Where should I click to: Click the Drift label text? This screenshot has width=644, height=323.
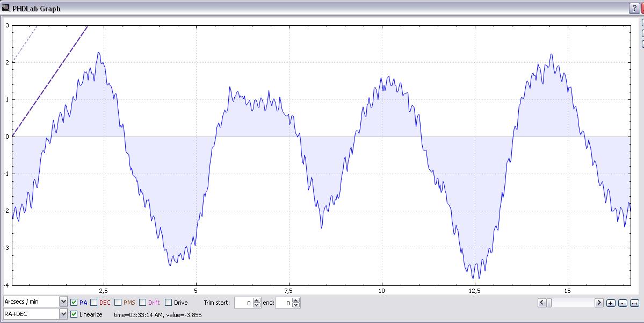click(154, 303)
